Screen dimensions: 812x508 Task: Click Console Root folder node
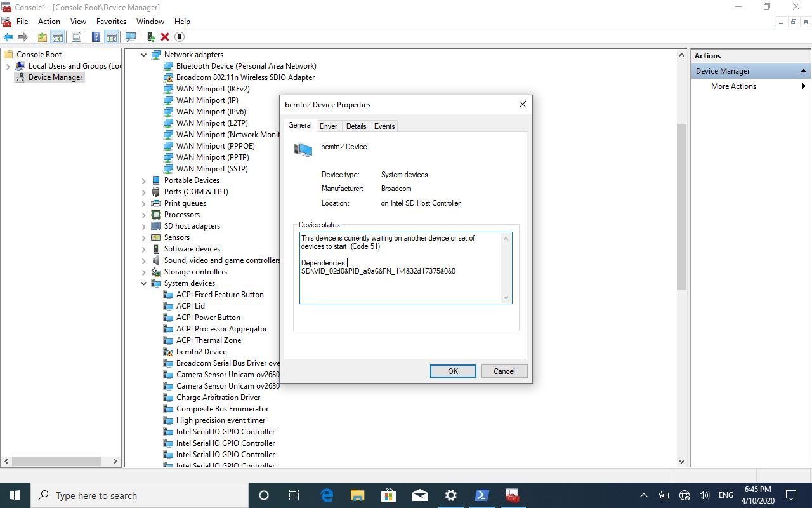click(x=39, y=55)
